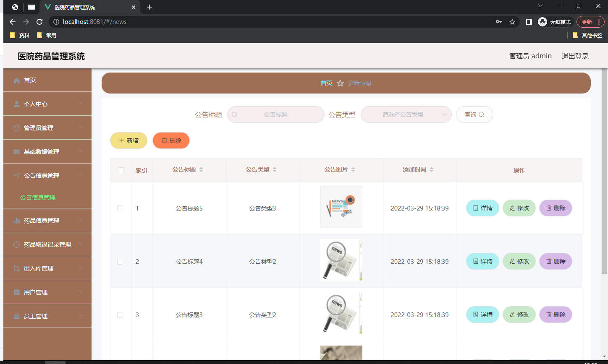Viewport: 608px width, 364px height.
Task: Select 首页 in the breadcrumb
Action: pos(326,83)
